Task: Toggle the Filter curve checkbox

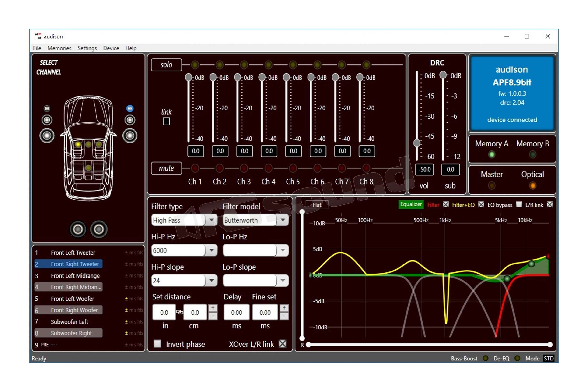Action: pos(446,204)
